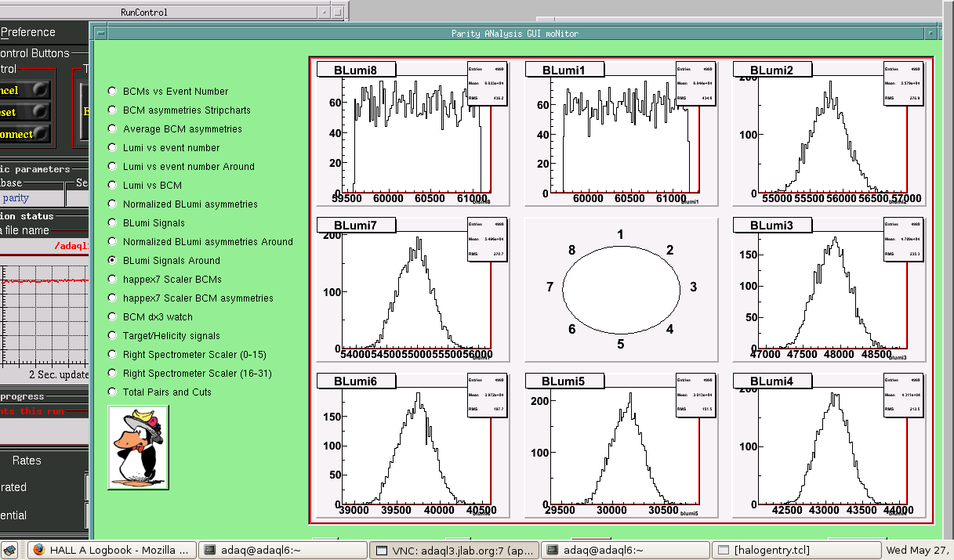
Task: Click the RunControl window title bar
Action: [157, 12]
